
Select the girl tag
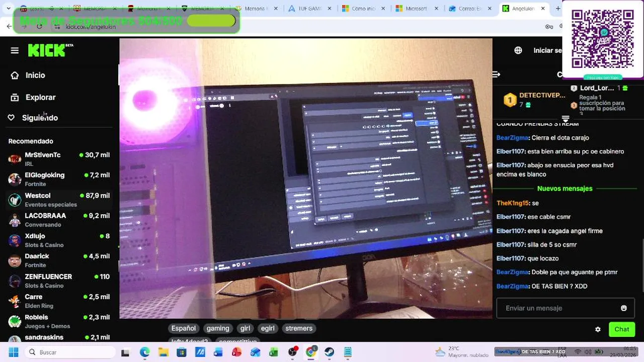[245, 328]
